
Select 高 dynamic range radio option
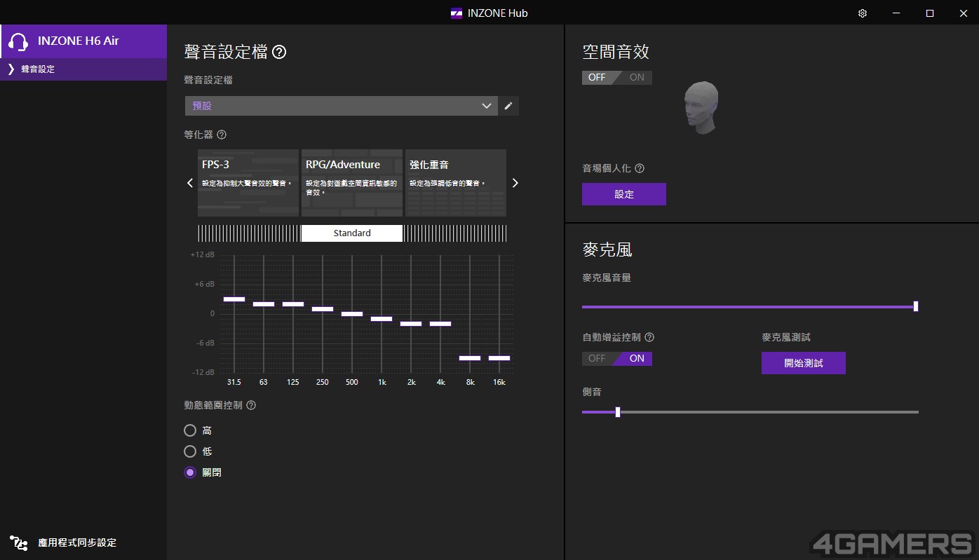point(190,430)
